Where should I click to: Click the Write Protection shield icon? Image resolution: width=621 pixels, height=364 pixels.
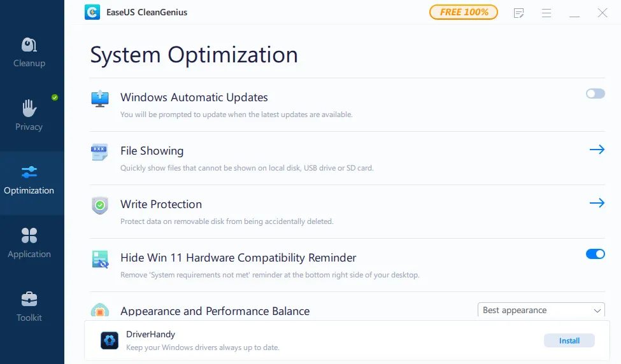click(x=100, y=206)
